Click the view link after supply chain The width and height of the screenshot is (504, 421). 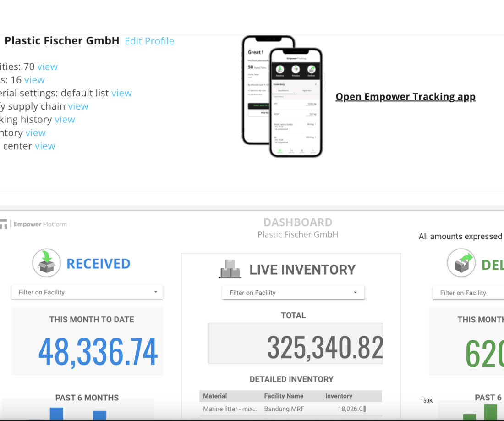[x=78, y=106]
